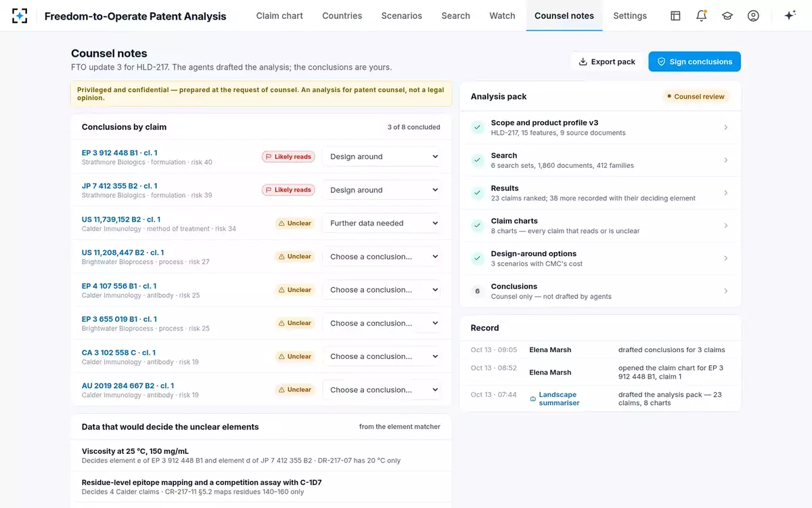Click the app logo in the header
The width and height of the screenshot is (812, 508).
20,16
